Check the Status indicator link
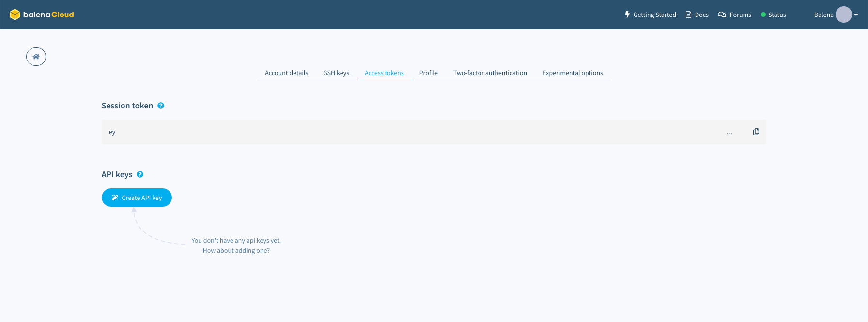868x322 pixels. (774, 15)
